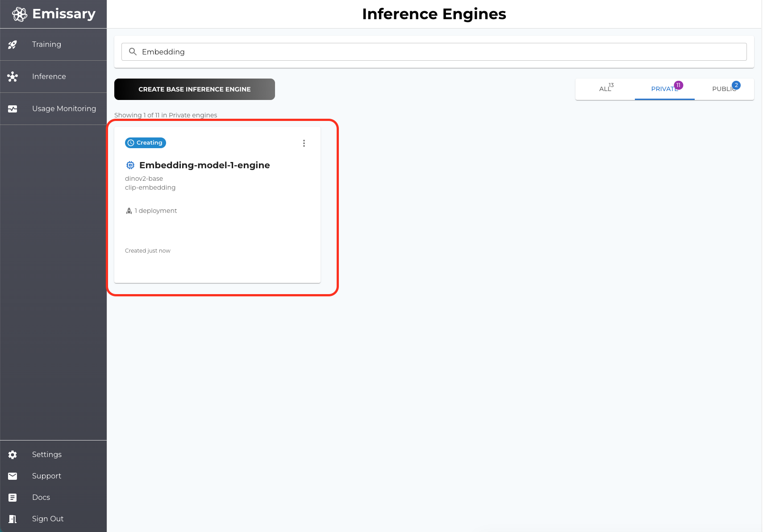Open the Training section in sidebar
The height and width of the screenshot is (532, 763).
(x=46, y=44)
